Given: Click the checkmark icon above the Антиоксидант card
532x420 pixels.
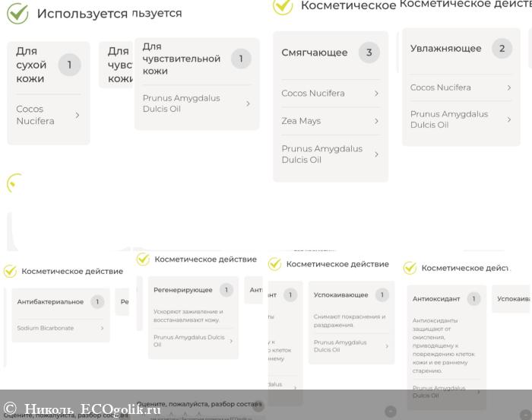Looking at the screenshot, I should [x=410, y=268].
